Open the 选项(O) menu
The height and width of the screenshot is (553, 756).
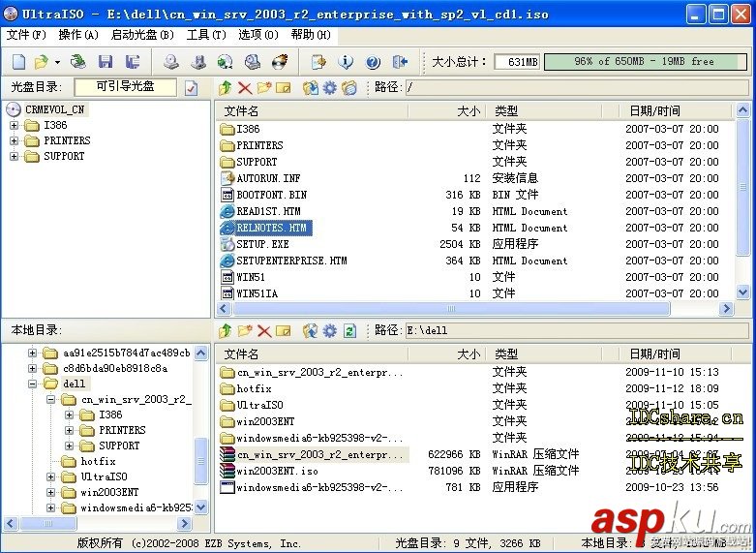[257, 35]
